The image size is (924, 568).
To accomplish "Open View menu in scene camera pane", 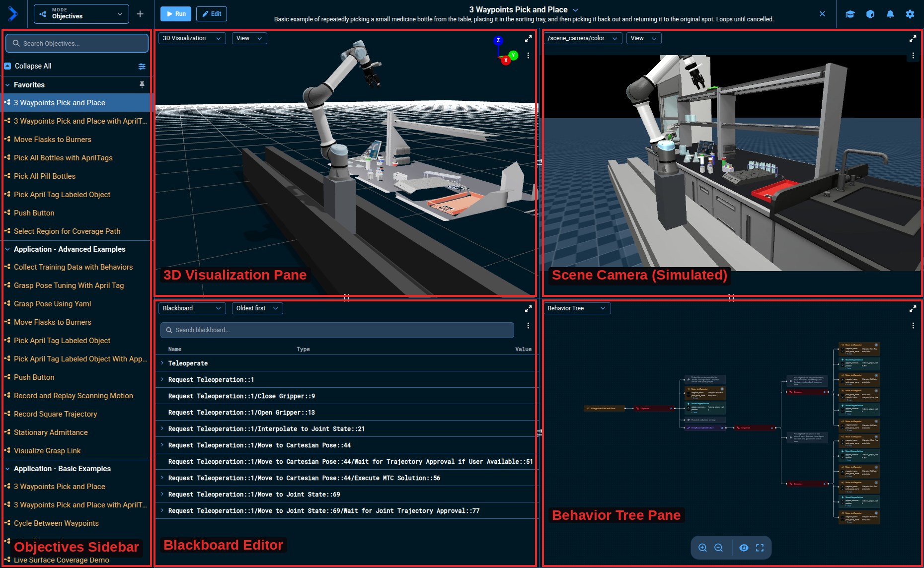I will tap(643, 38).
